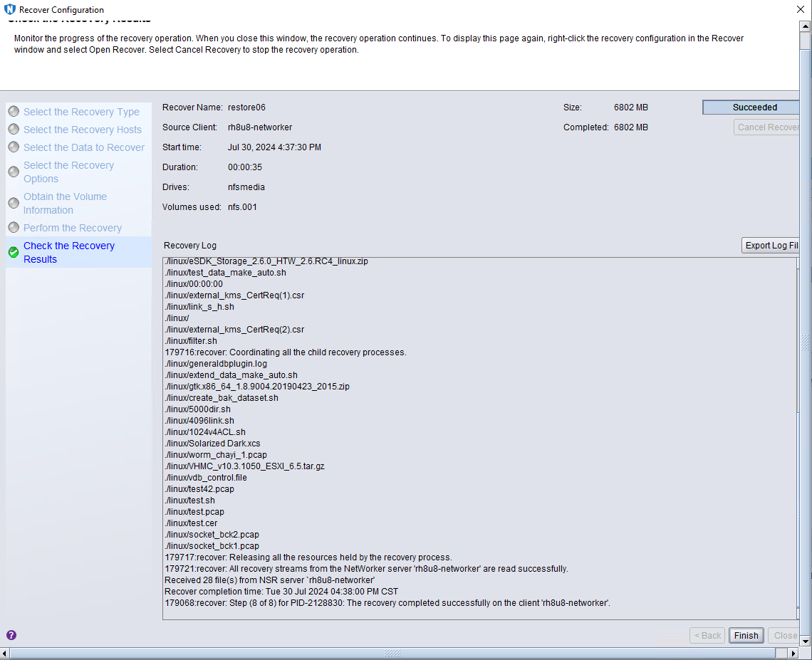Click the horizontal scrollbar right arrow

click(794, 654)
